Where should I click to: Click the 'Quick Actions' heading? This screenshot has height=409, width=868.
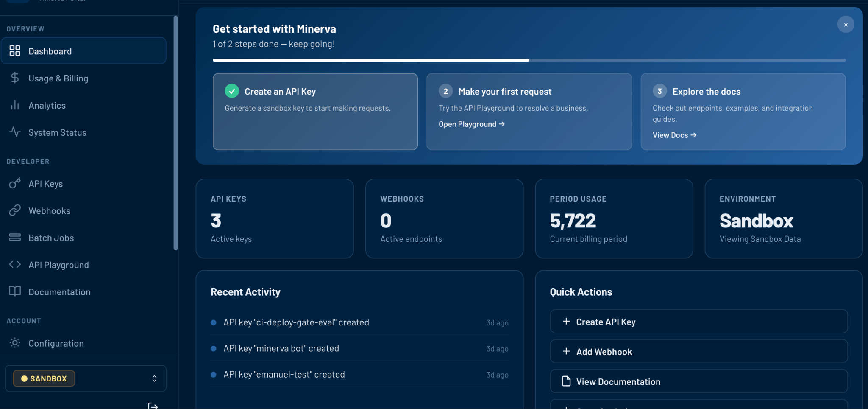point(581,292)
